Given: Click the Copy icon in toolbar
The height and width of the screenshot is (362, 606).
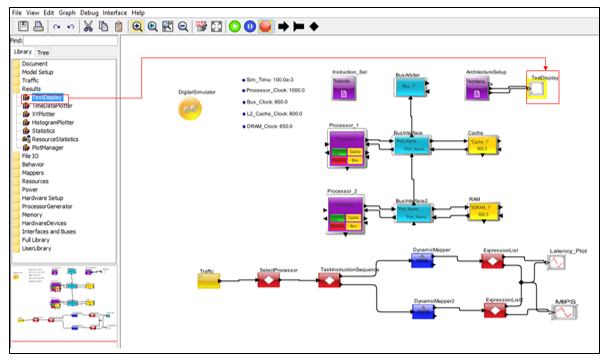Looking at the screenshot, I should tap(103, 26).
